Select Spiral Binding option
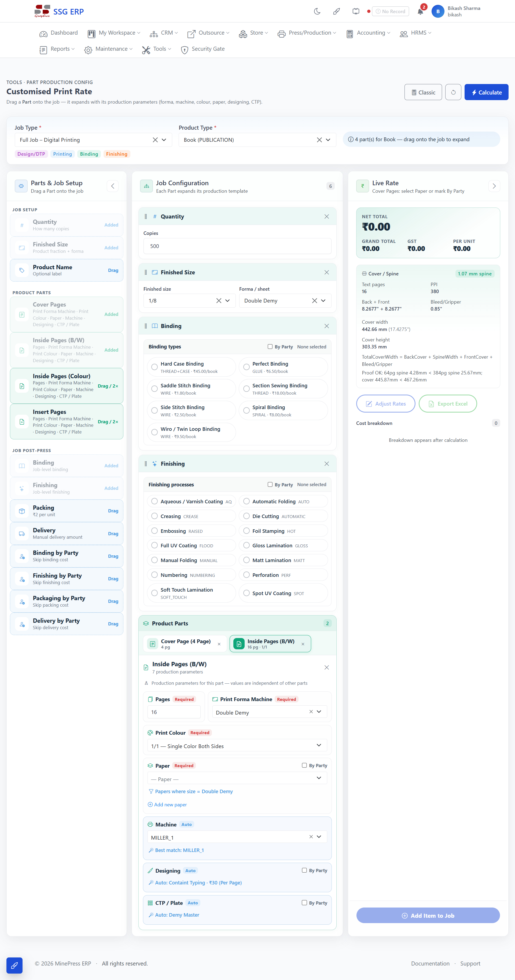Viewport: 515px width, 980px height. [283, 410]
